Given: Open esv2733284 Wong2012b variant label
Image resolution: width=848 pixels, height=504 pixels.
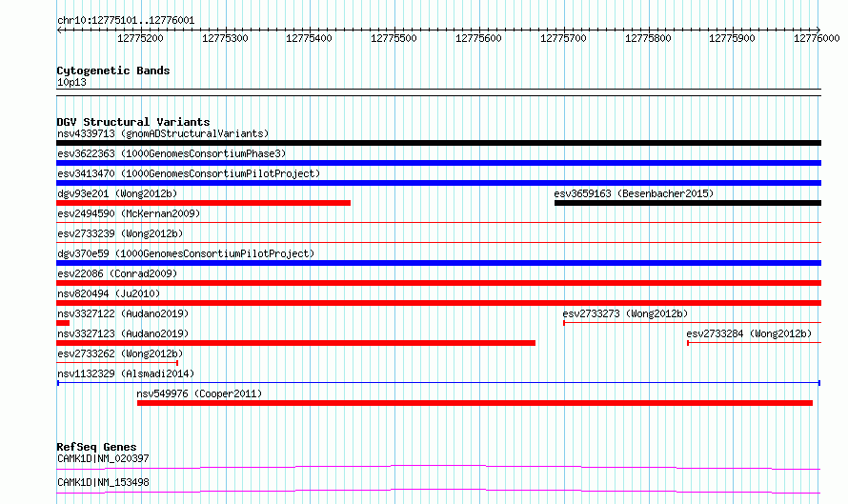Looking at the screenshot, I should click(x=749, y=333).
